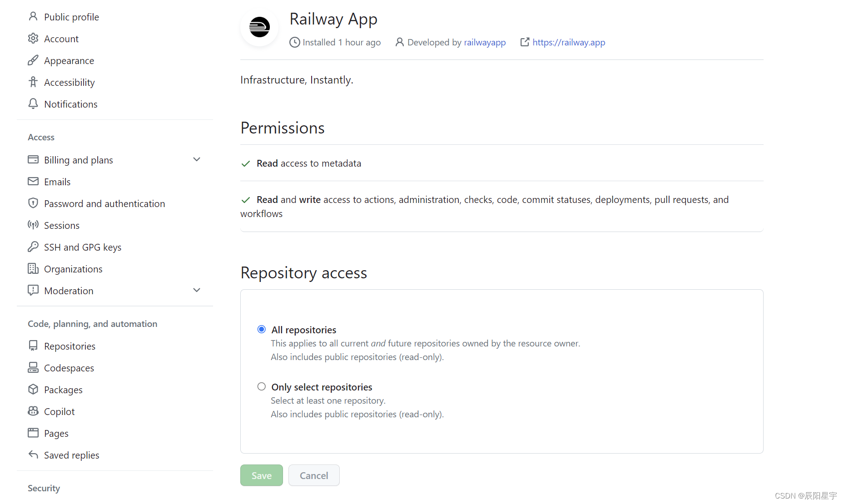Select the All repositories radio button
The height and width of the screenshot is (504, 844).
(x=262, y=329)
